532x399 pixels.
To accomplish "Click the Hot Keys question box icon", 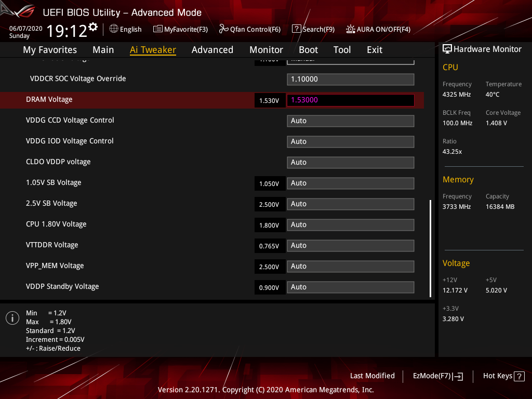I will (x=519, y=376).
